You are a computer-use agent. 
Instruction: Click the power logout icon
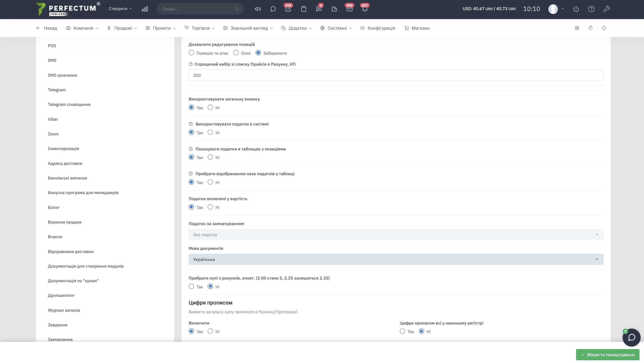(576, 9)
